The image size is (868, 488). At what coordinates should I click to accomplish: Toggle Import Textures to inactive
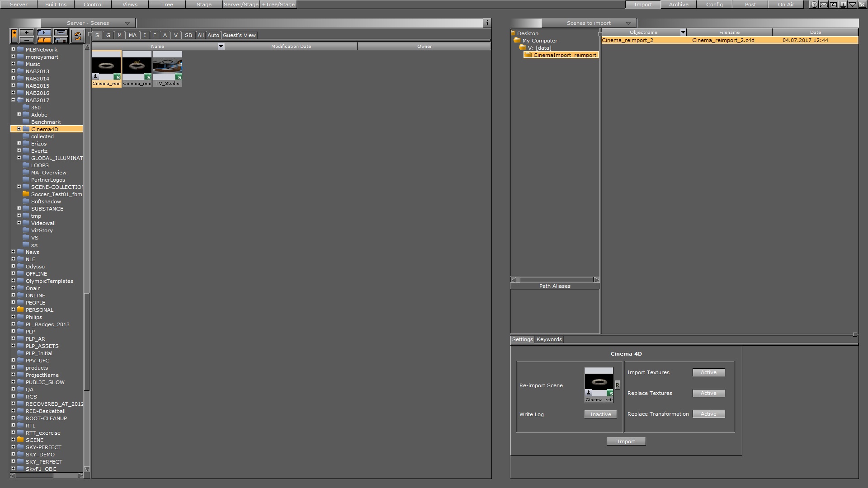point(708,372)
